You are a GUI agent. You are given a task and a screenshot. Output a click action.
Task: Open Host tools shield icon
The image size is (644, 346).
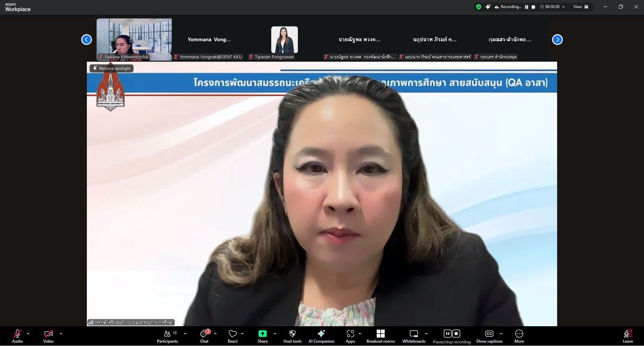click(x=292, y=336)
